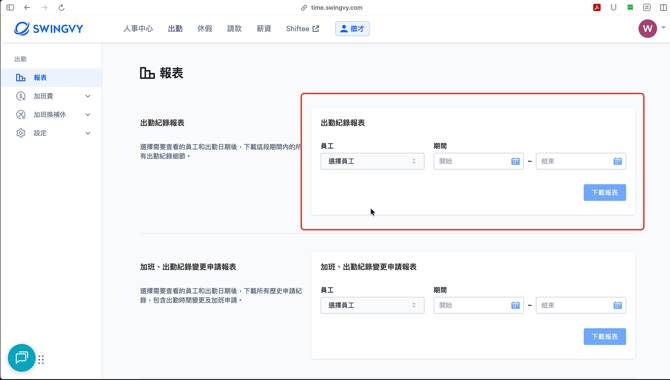Reload the page with browser refresh icon
Screen dimensions: 670x380
point(62,8)
